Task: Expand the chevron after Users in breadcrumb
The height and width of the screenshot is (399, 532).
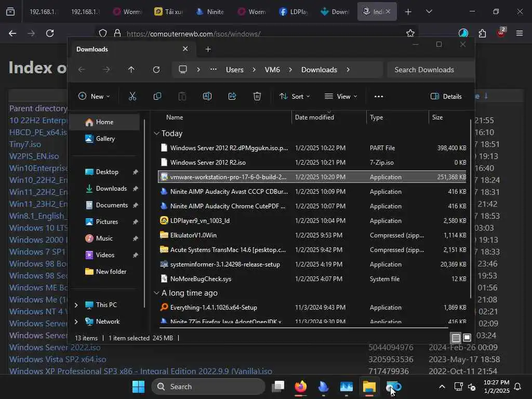Action: (x=254, y=70)
